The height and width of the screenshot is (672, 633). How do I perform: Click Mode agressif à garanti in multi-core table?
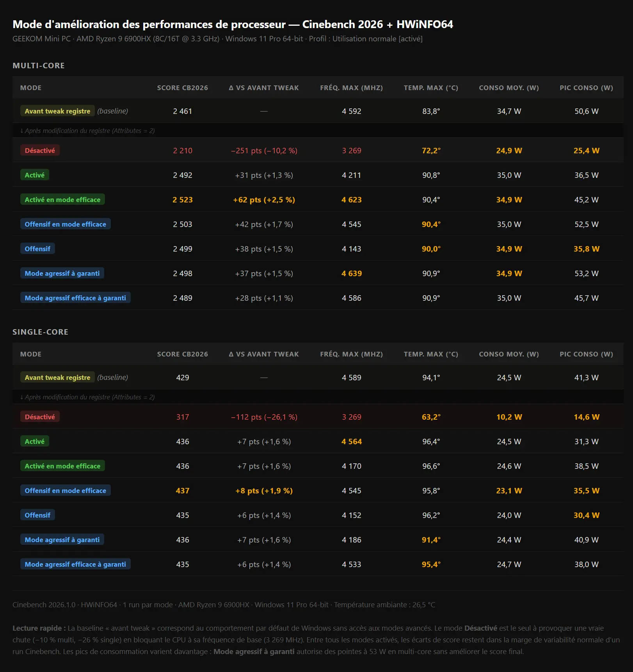coord(62,273)
